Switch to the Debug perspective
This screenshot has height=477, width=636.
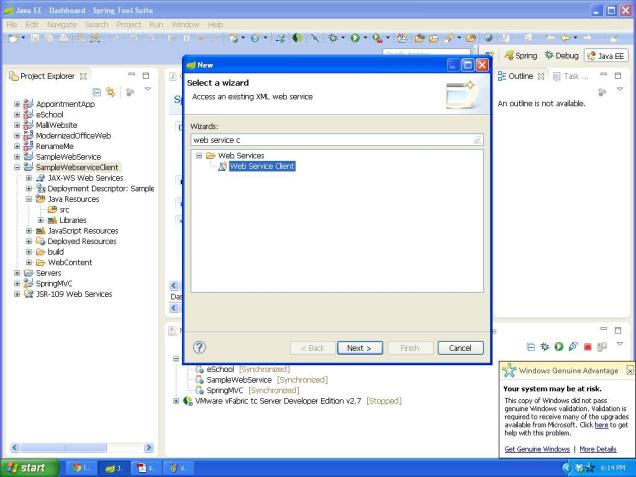(x=562, y=56)
